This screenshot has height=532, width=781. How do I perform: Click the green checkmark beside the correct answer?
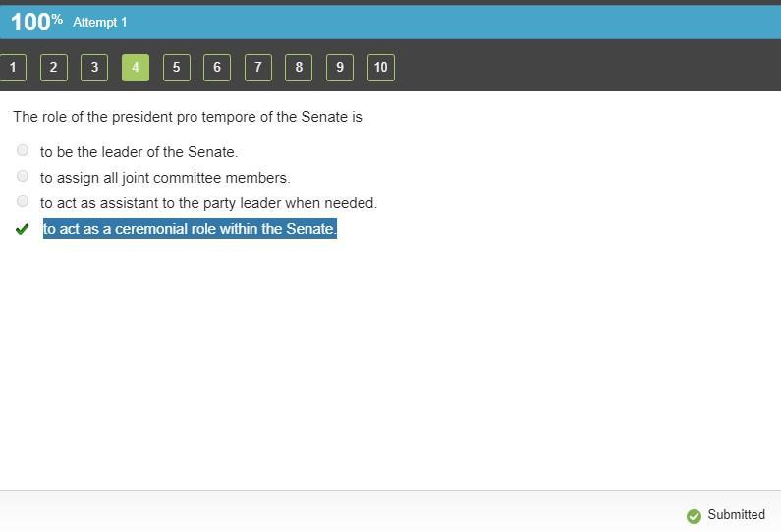(x=23, y=229)
